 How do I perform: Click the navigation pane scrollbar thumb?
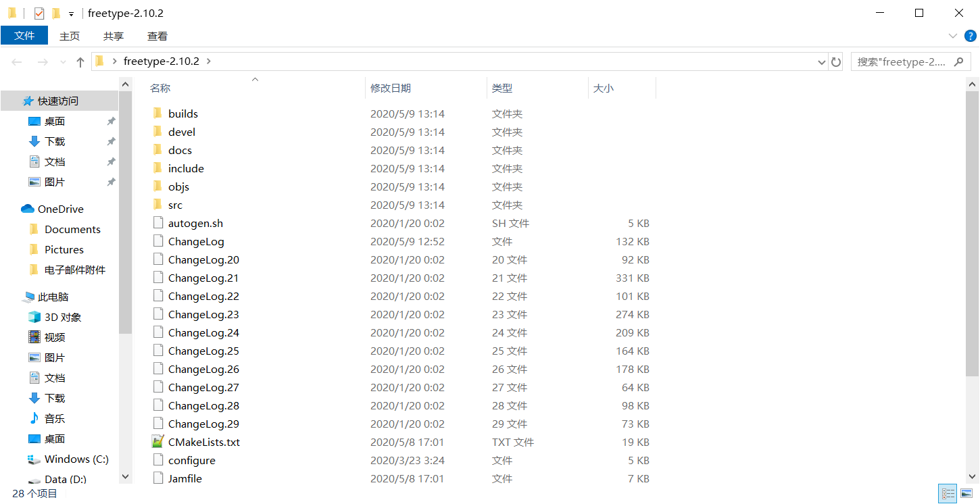(x=125, y=212)
